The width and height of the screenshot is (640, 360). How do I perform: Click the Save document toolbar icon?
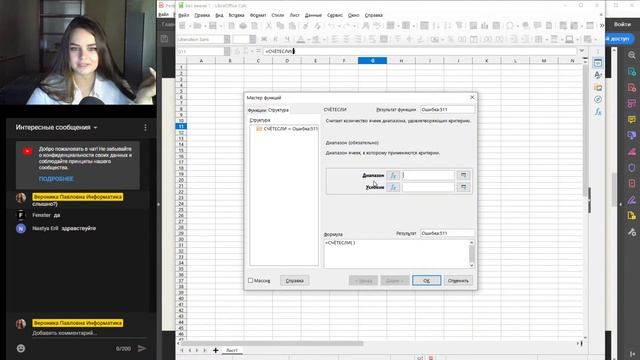click(213, 26)
